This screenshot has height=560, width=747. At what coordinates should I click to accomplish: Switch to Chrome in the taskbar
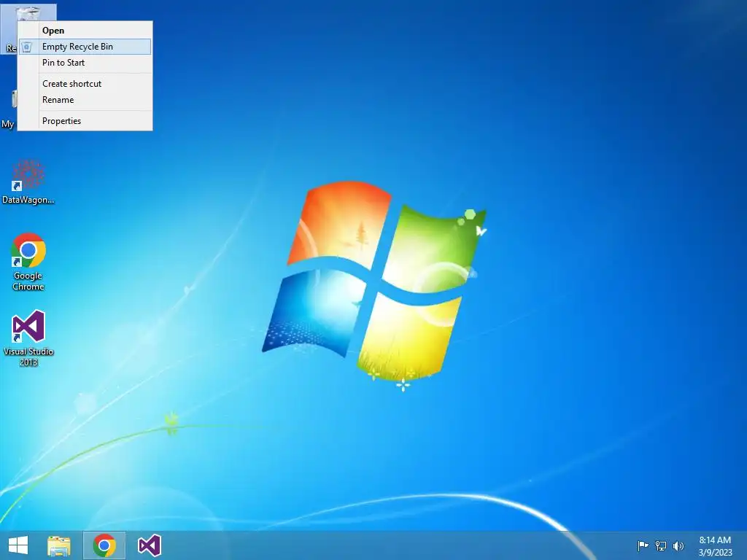(x=104, y=545)
